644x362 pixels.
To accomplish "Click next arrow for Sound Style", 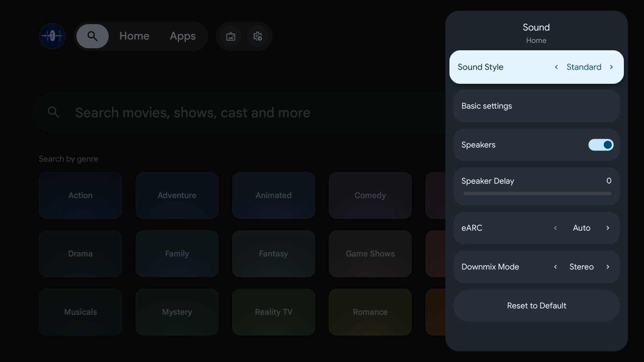I will pos(611,67).
